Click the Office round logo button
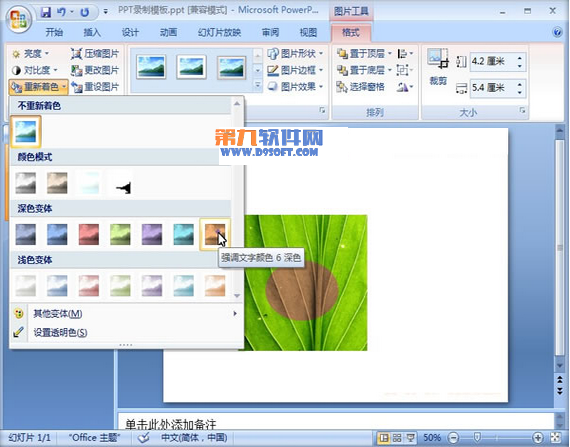The image size is (570, 447). click(18, 19)
